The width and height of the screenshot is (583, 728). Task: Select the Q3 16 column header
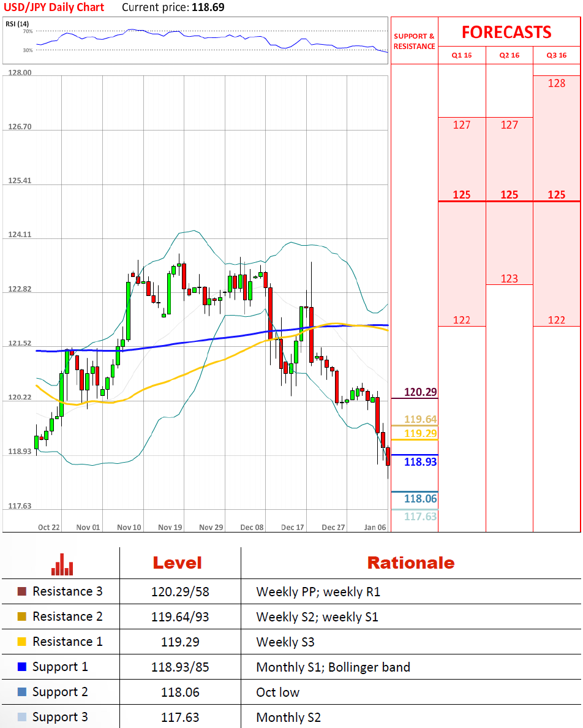coord(557,55)
